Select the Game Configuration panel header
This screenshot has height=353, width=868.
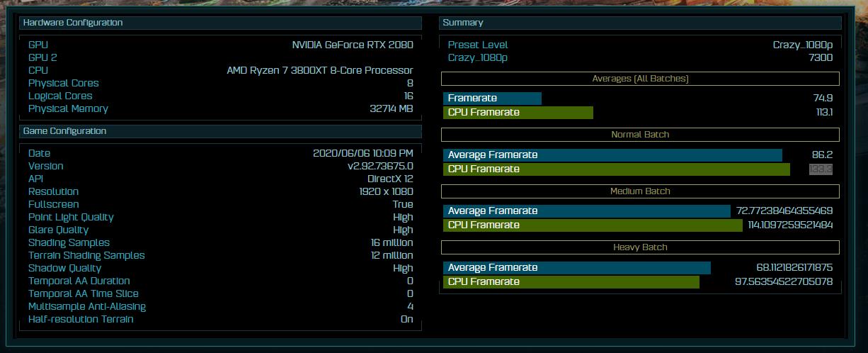pyautogui.click(x=220, y=131)
